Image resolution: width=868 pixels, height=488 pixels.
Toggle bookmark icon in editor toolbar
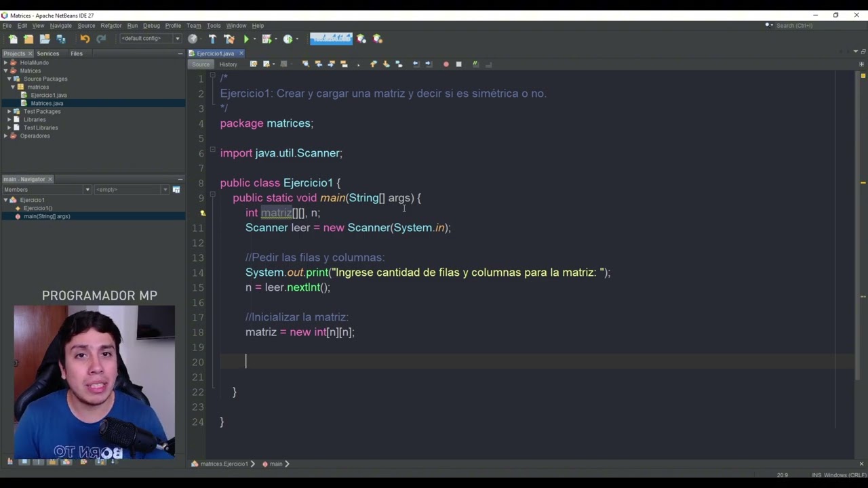399,64
